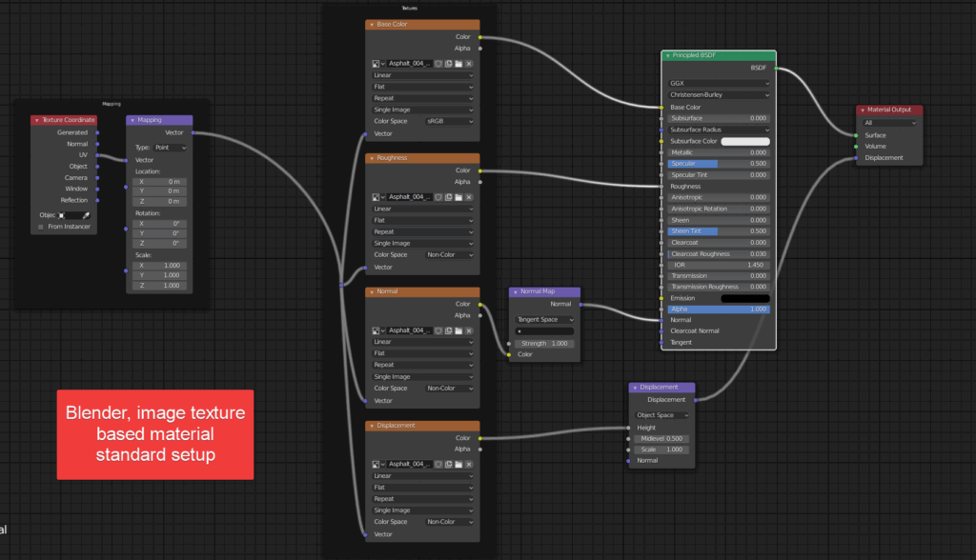Open the Mapping Type Point dropdown
The height and width of the screenshot is (560, 976).
pyautogui.click(x=170, y=148)
